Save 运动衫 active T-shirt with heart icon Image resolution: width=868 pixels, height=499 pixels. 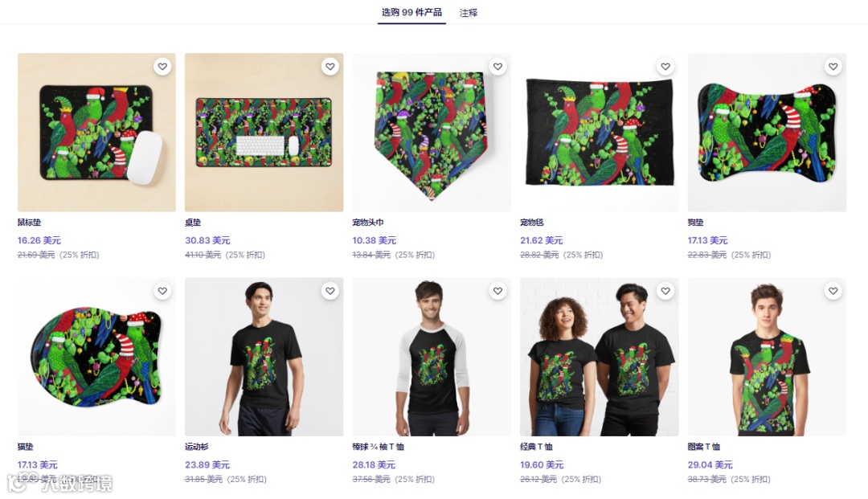[x=330, y=290]
